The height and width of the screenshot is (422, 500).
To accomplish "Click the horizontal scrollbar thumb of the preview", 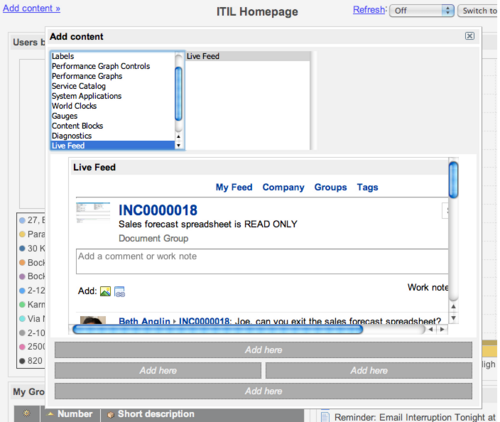I will pyautogui.click(x=218, y=329).
